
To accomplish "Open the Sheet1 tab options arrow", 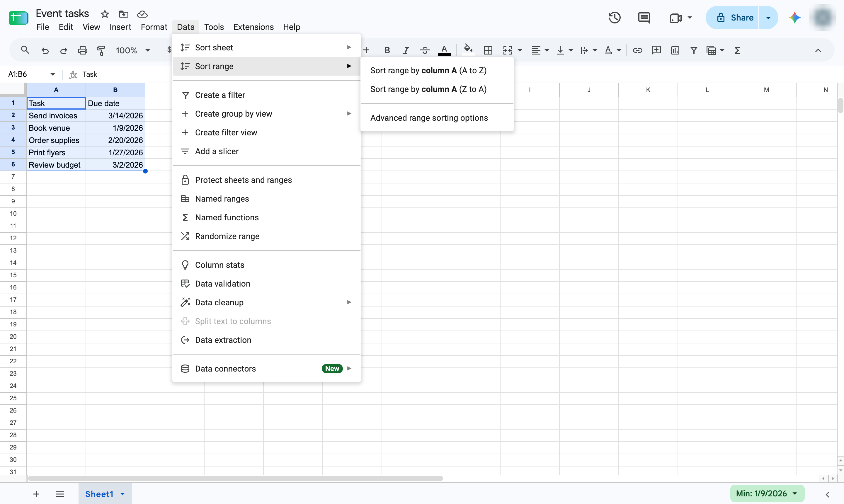I will point(122,494).
